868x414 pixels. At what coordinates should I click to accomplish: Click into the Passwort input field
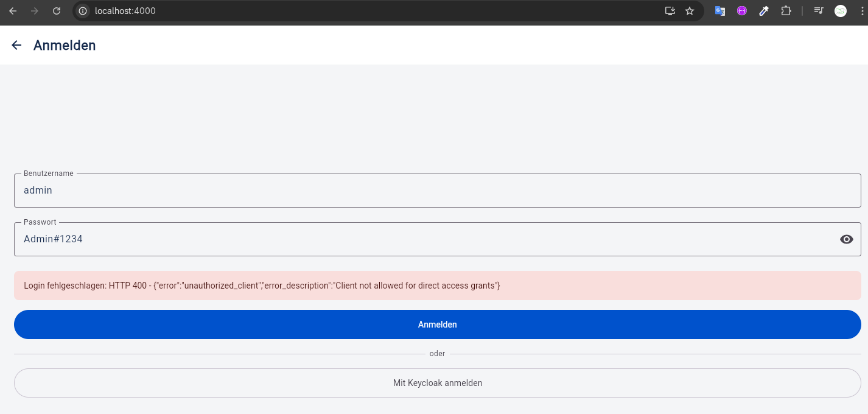[426, 239]
